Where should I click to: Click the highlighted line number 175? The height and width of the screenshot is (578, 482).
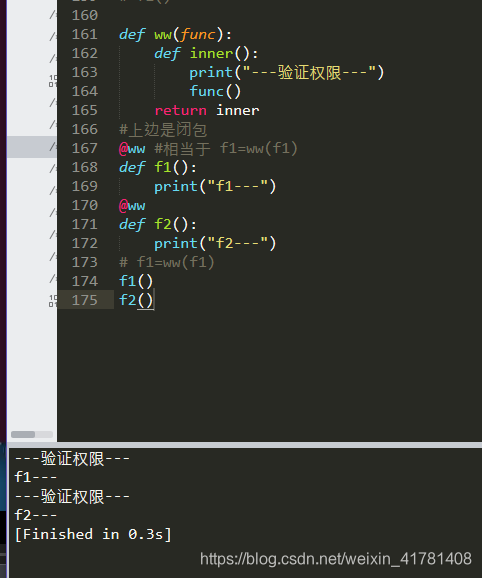point(85,300)
